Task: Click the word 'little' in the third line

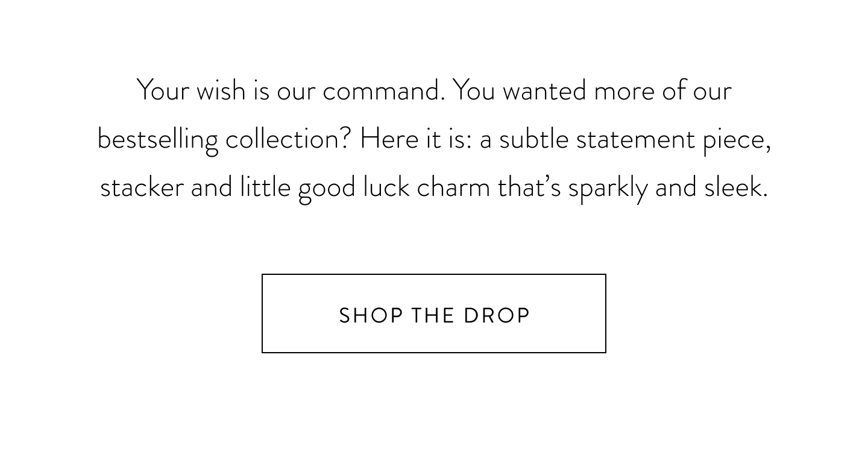Action: (265, 187)
